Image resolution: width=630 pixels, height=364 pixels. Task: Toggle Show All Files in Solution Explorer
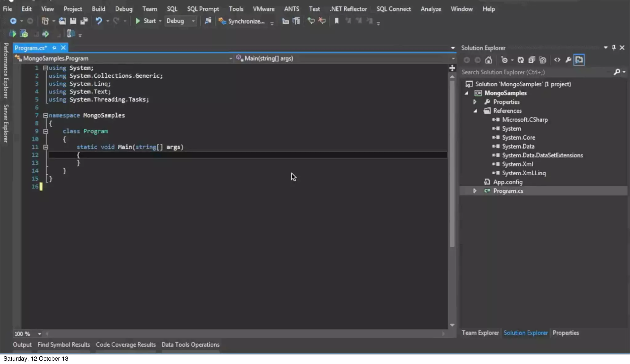pos(543,60)
